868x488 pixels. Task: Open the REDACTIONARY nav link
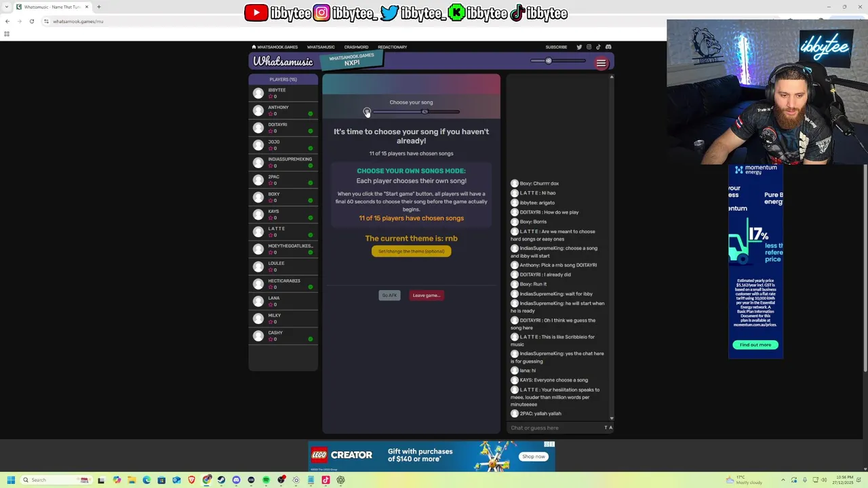[x=392, y=47]
